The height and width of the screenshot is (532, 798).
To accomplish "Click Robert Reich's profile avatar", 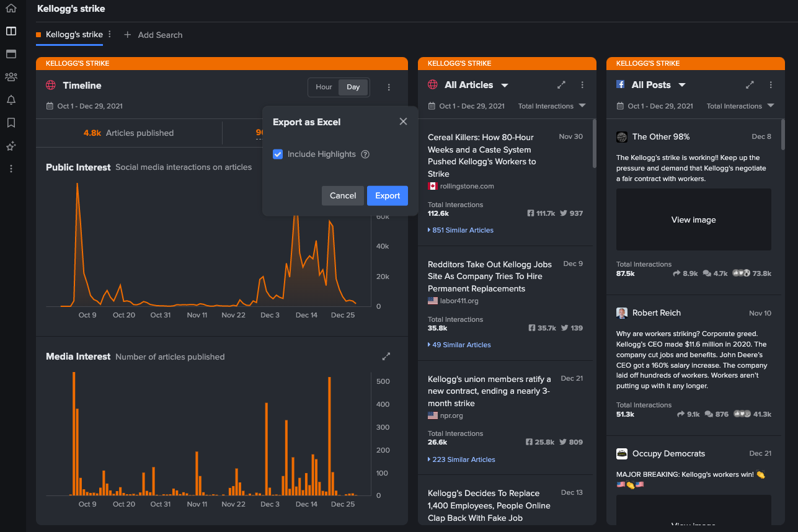I will tap(622, 313).
